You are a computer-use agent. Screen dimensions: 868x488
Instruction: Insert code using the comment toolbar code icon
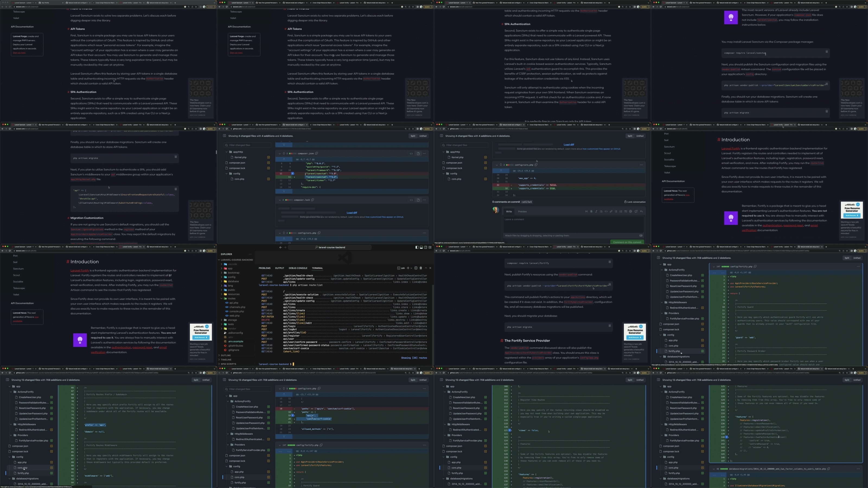[x=606, y=211]
